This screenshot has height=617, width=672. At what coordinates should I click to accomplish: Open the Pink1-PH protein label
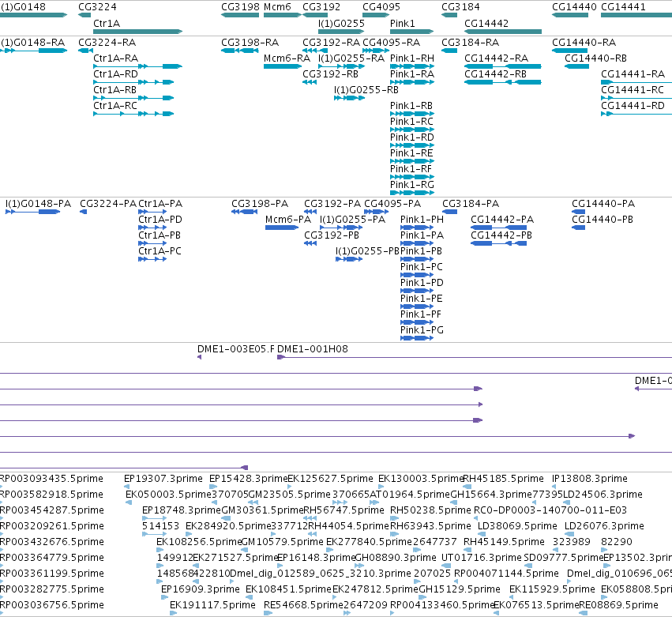click(422, 220)
